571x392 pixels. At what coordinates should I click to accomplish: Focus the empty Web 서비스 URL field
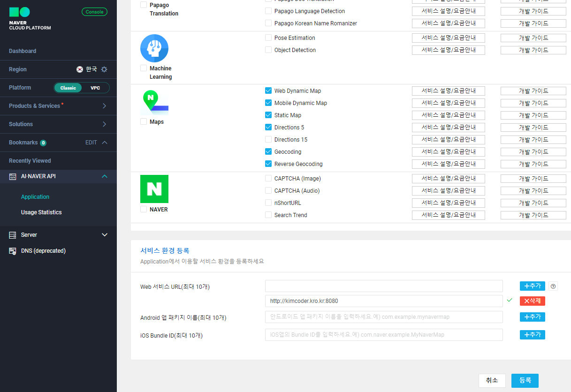coord(384,286)
